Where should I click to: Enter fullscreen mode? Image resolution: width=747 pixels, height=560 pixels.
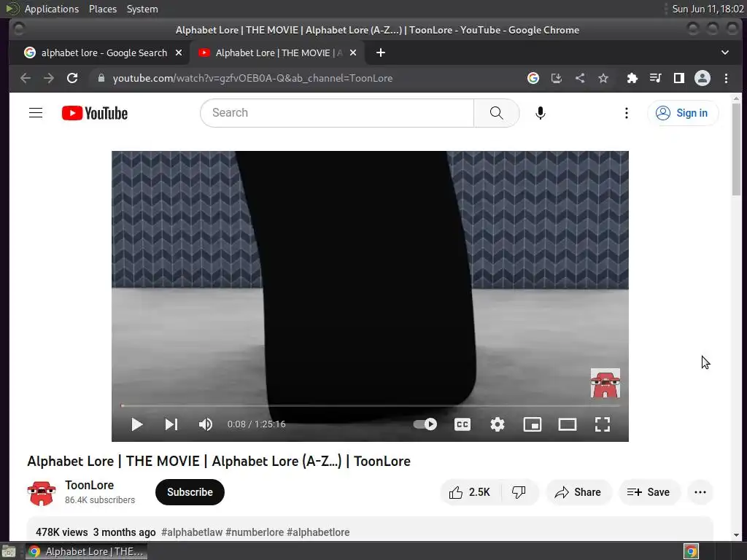pos(603,424)
